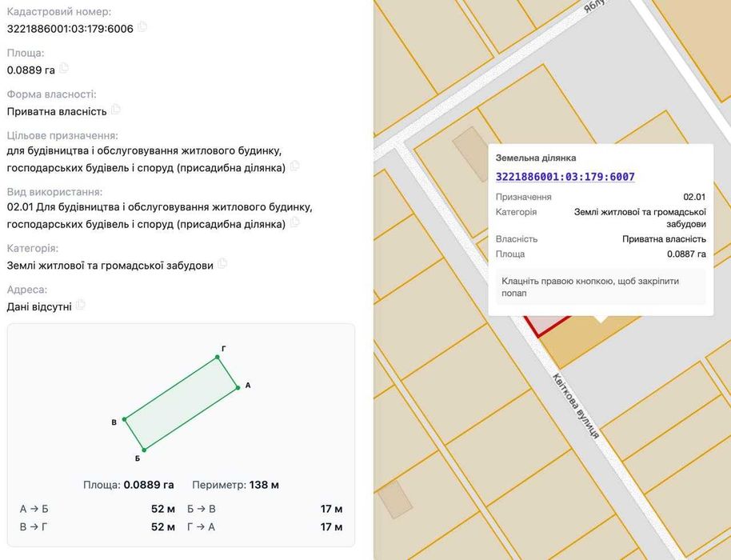Copy the cadastral number 3221886001:03:179:6006
731x560 pixels.
pyautogui.click(x=142, y=27)
